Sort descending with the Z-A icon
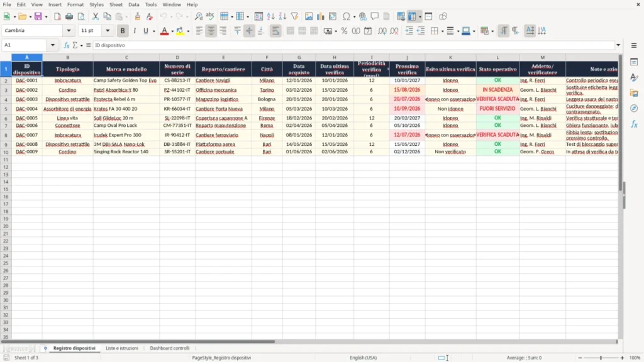This screenshot has height=362, width=644. 282,16
